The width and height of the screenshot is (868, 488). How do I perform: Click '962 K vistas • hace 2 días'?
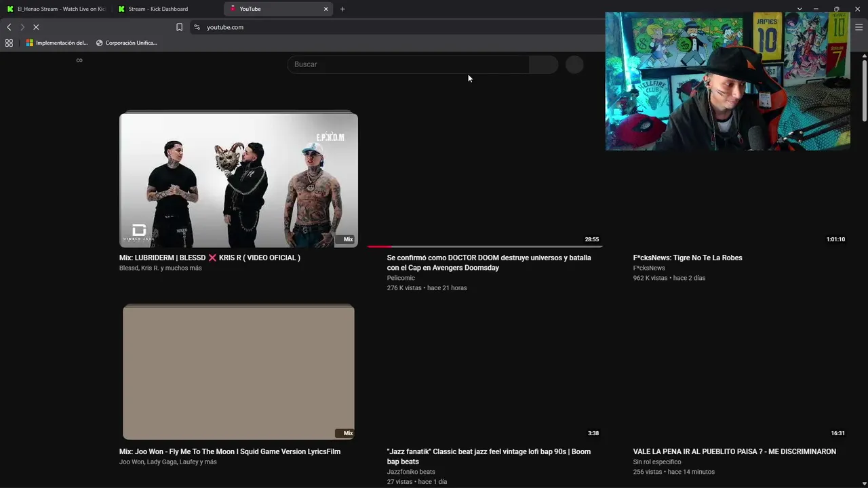pyautogui.click(x=670, y=278)
